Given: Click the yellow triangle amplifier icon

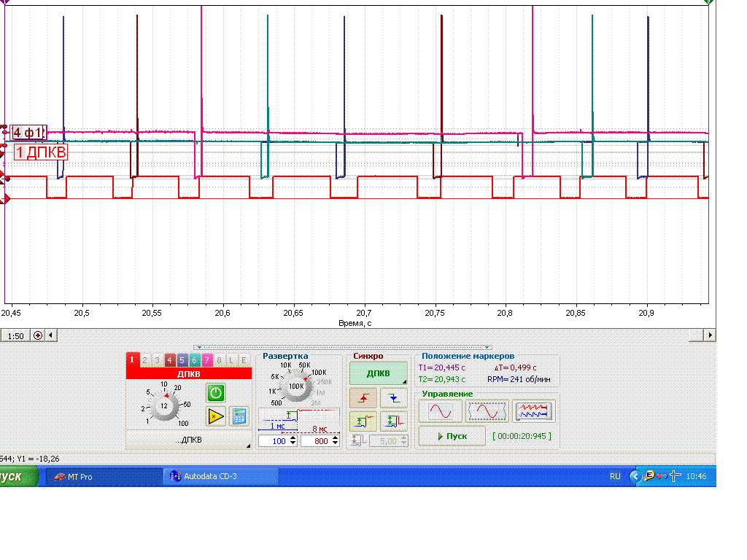Looking at the screenshot, I should click(216, 416).
